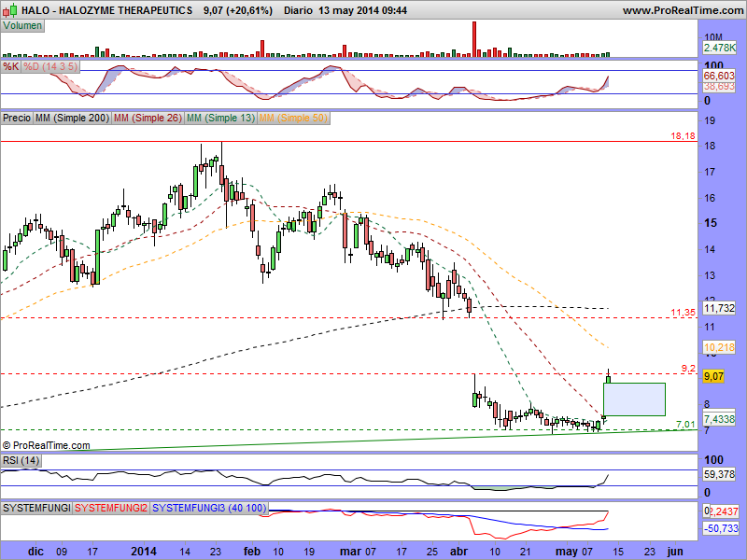This screenshot has width=747, height=560.
Task: Open the RSI (14) indicator label
Action: tap(21, 460)
